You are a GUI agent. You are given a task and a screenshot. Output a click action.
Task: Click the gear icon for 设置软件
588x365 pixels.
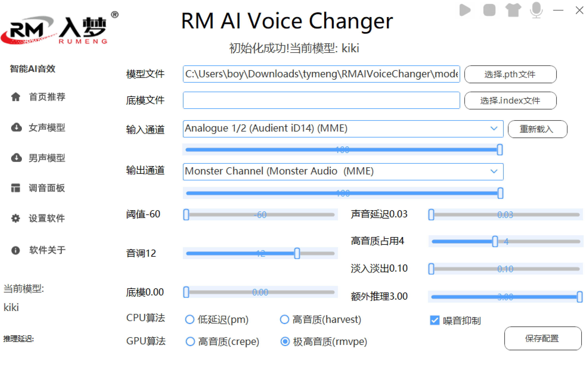[x=16, y=219]
